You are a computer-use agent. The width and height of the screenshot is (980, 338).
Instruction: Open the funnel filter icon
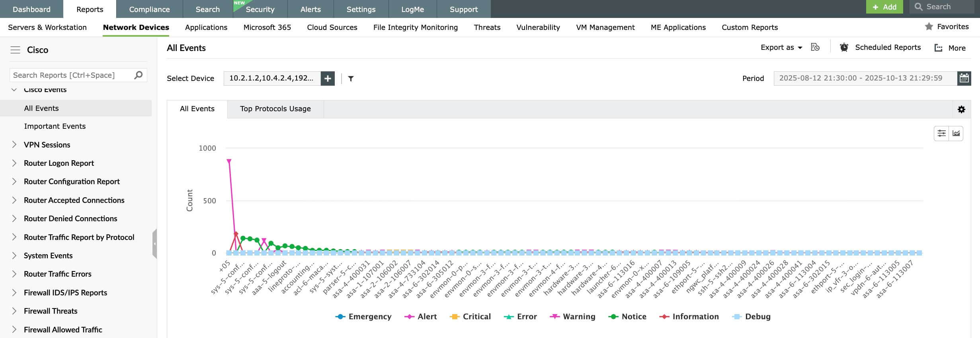pos(351,79)
